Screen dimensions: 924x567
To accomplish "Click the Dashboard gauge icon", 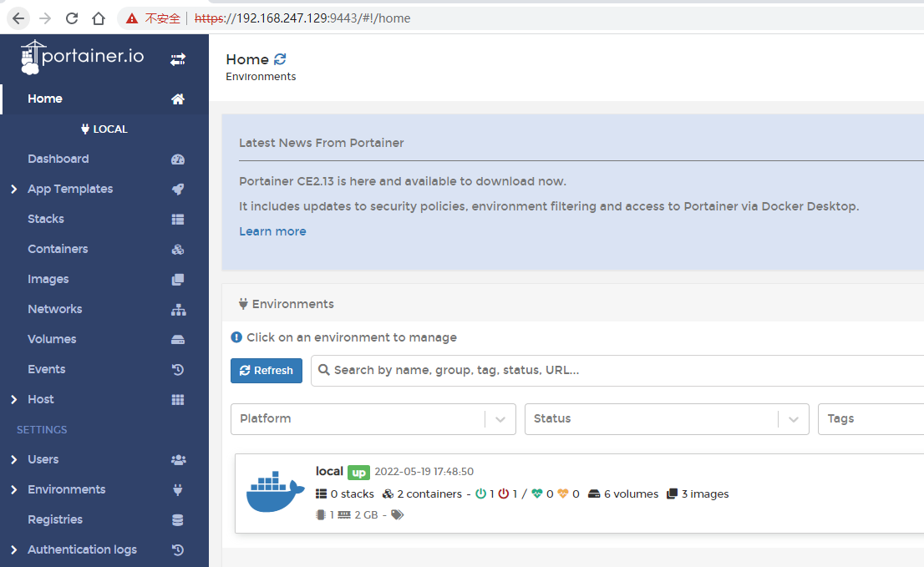I will tap(178, 159).
